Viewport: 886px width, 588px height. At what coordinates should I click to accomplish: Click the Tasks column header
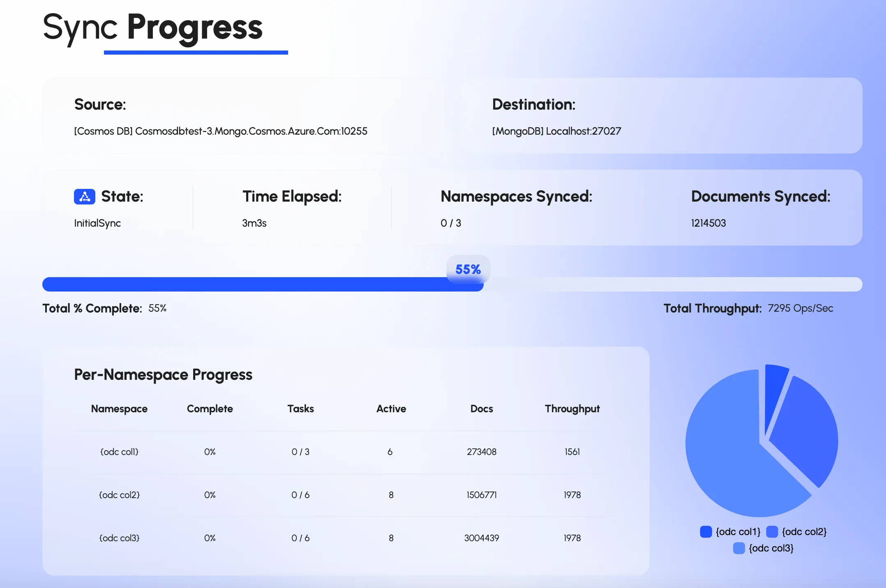click(x=300, y=409)
